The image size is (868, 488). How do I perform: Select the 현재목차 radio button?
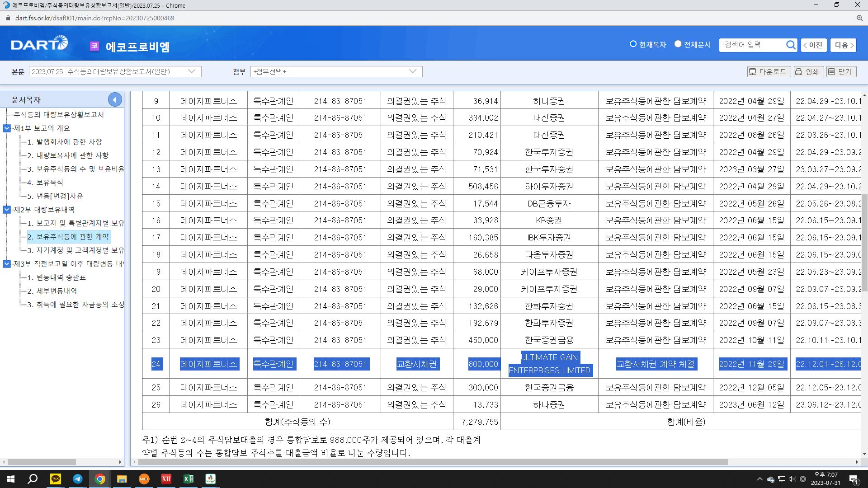tap(633, 44)
